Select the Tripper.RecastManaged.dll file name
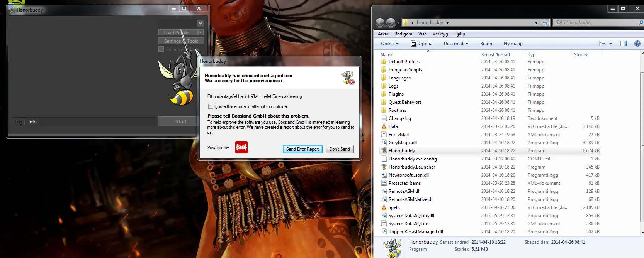 point(416,232)
